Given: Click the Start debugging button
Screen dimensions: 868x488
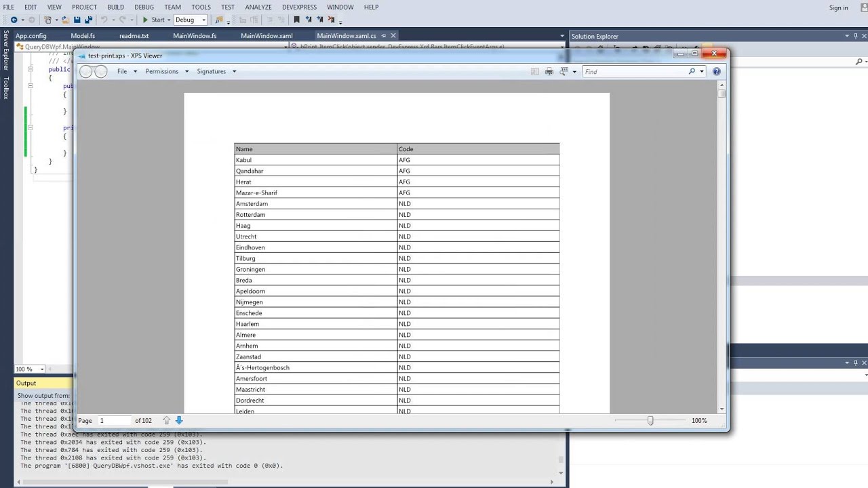Looking at the screenshot, I should pos(153,20).
